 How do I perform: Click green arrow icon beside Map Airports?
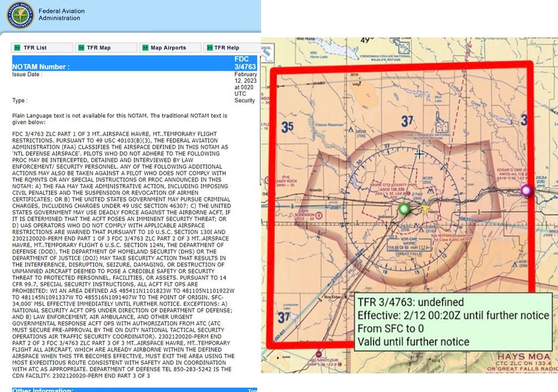(145, 48)
